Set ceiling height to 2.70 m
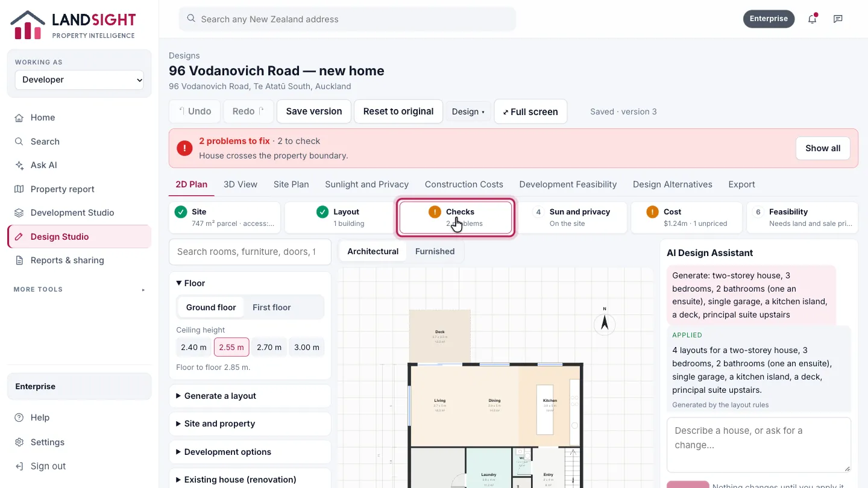Screen dimensions: 868x488 269,347
